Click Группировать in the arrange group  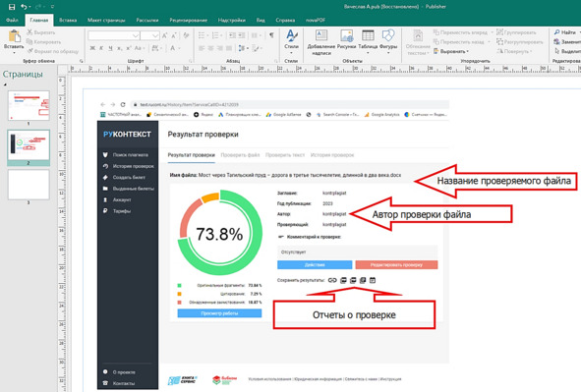tap(516, 32)
